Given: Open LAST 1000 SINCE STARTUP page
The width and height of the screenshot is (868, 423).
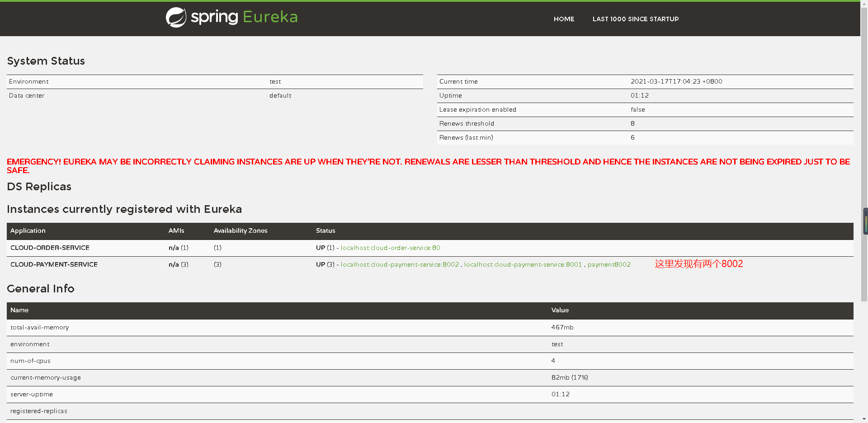Looking at the screenshot, I should tap(635, 19).
